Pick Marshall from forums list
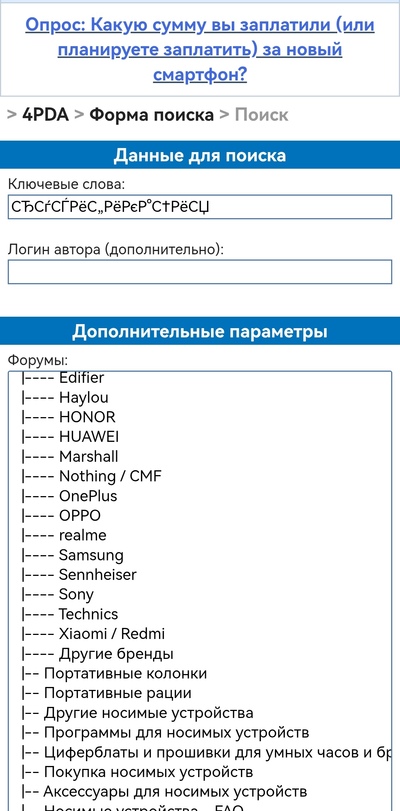 tap(200, 457)
